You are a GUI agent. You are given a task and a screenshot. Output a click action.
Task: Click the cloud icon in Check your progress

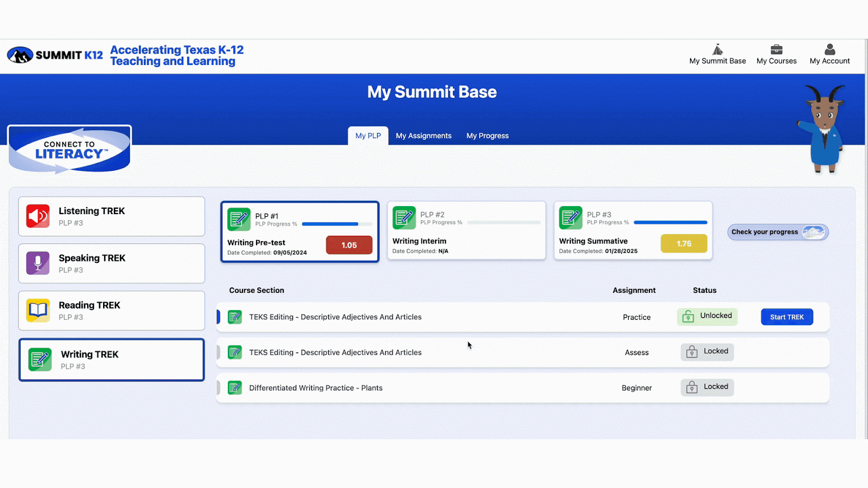[813, 232]
